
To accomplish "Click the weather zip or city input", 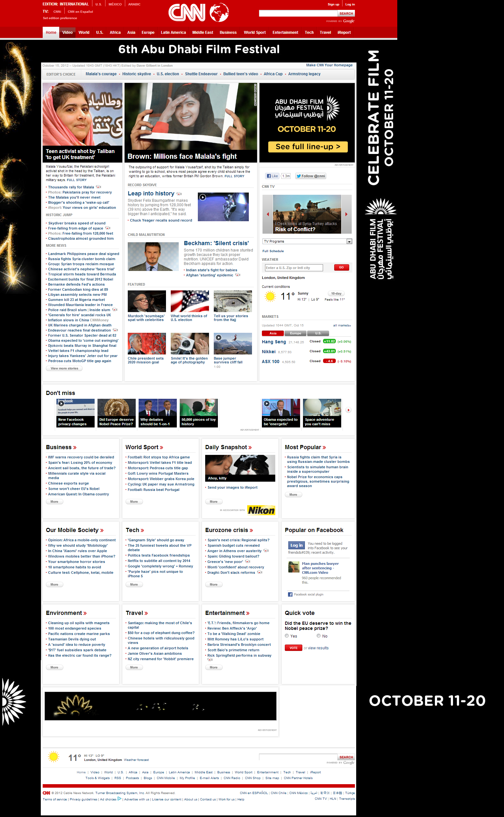I will [x=294, y=267].
